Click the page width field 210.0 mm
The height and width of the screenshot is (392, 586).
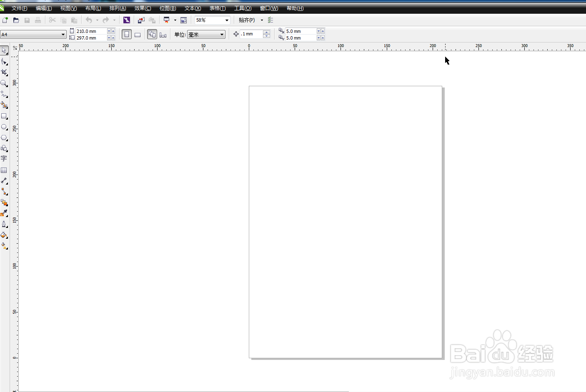tap(91, 31)
